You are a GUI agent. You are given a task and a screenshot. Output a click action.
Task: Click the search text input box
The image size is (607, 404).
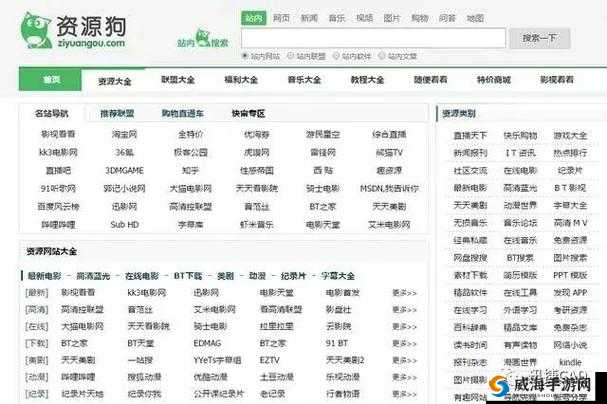[373, 38]
